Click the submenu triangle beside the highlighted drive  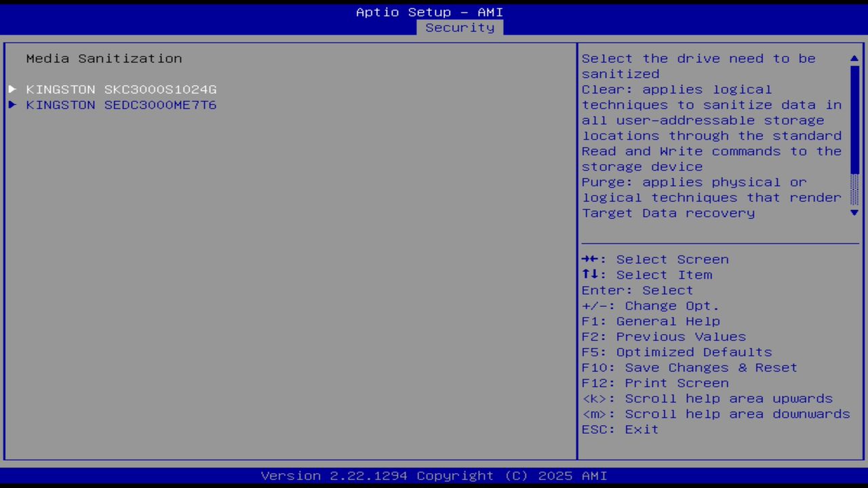[12, 89]
